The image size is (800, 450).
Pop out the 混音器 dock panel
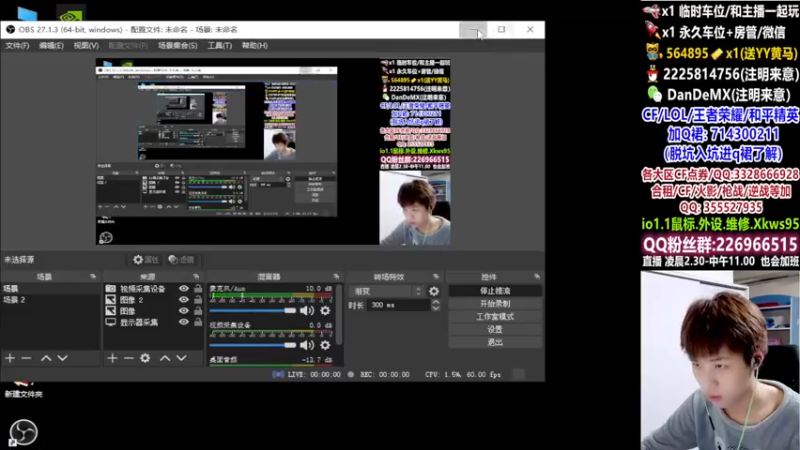click(x=336, y=277)
